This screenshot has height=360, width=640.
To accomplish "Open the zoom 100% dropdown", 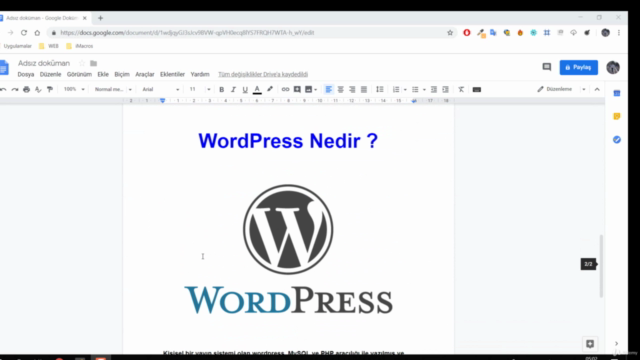I will pos(74,89).
